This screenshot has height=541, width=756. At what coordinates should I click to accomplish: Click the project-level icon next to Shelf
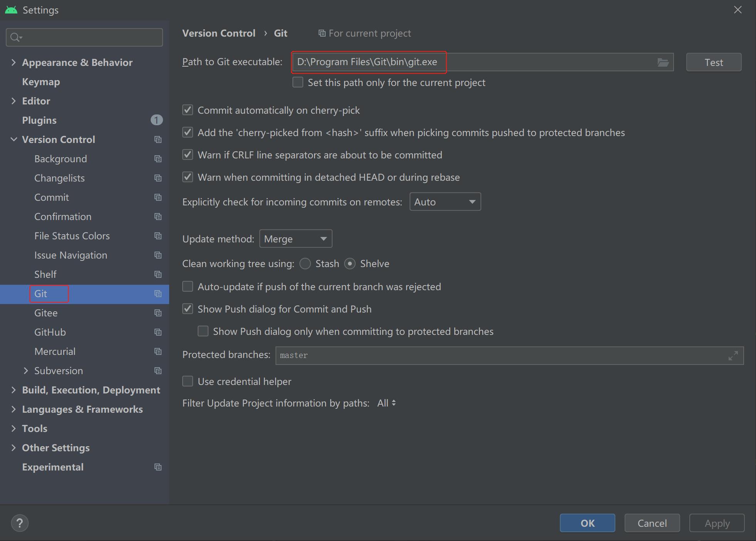[158, 274]
